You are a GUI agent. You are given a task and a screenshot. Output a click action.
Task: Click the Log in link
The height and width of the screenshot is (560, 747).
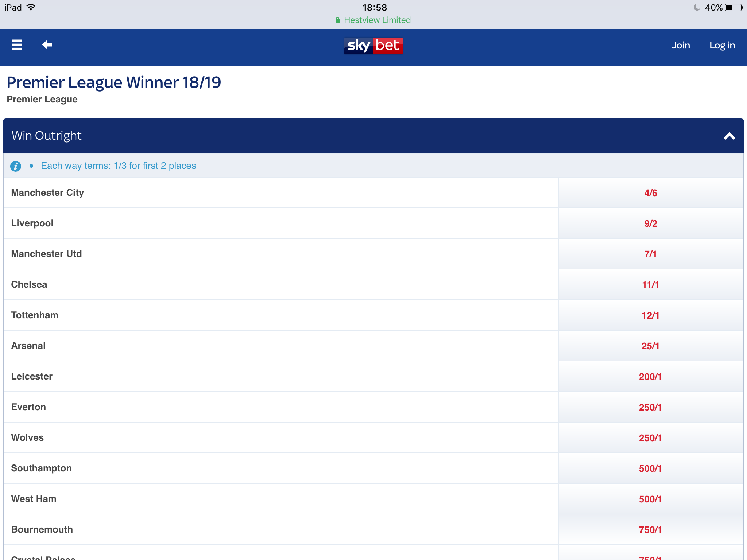click(x=722, y=45)
